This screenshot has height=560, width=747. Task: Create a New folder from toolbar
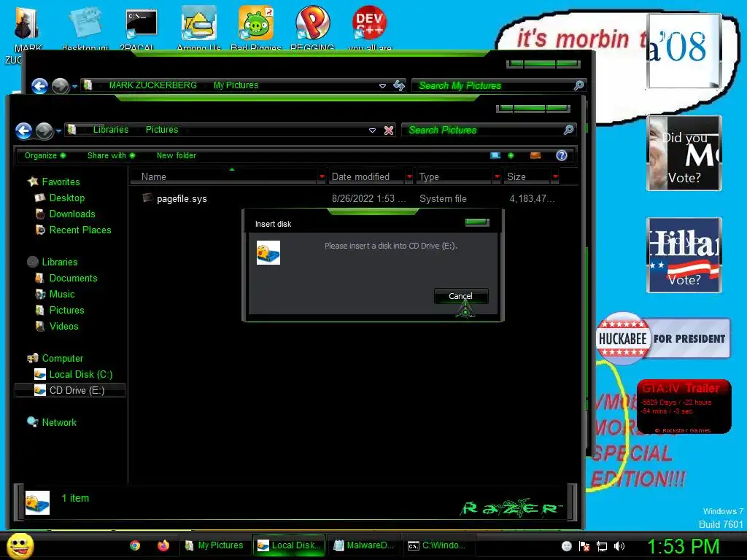pyautogui.click(x=177, y=156)
